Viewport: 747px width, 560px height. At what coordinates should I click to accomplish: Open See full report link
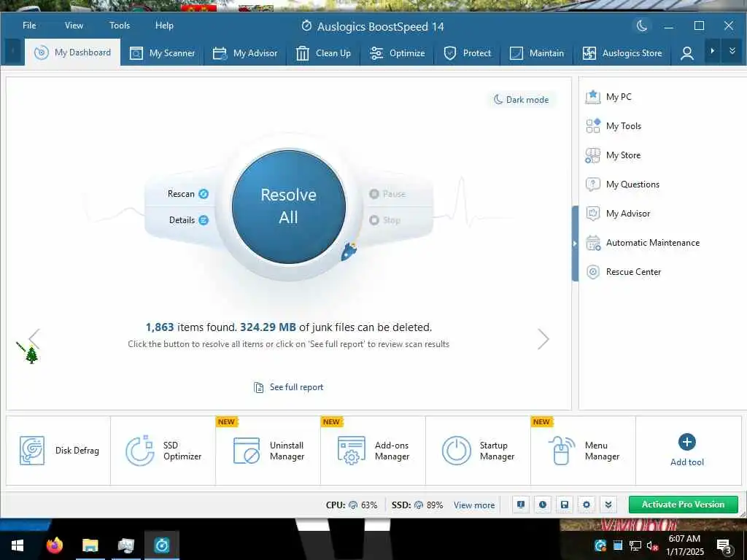click(x=289, y=387)
